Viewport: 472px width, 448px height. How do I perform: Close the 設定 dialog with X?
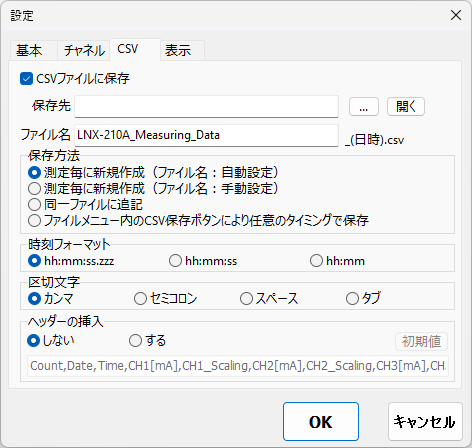(456, 15)
